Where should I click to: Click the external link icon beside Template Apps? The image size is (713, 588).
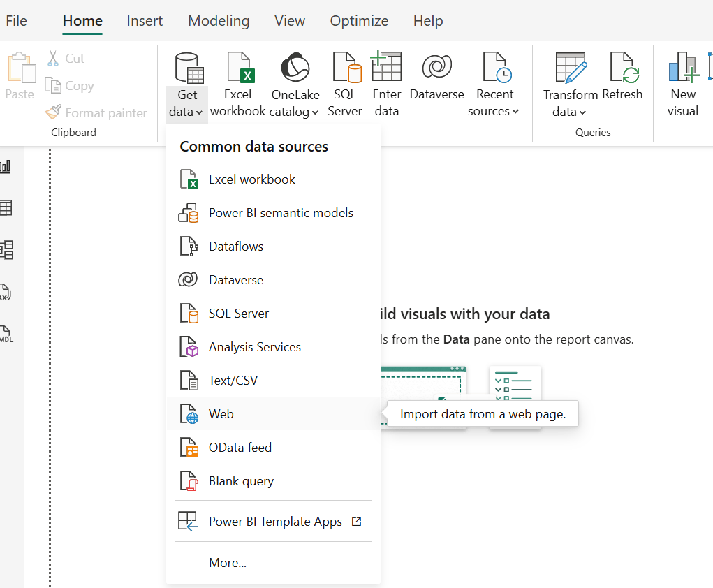[x=356, y=522]
